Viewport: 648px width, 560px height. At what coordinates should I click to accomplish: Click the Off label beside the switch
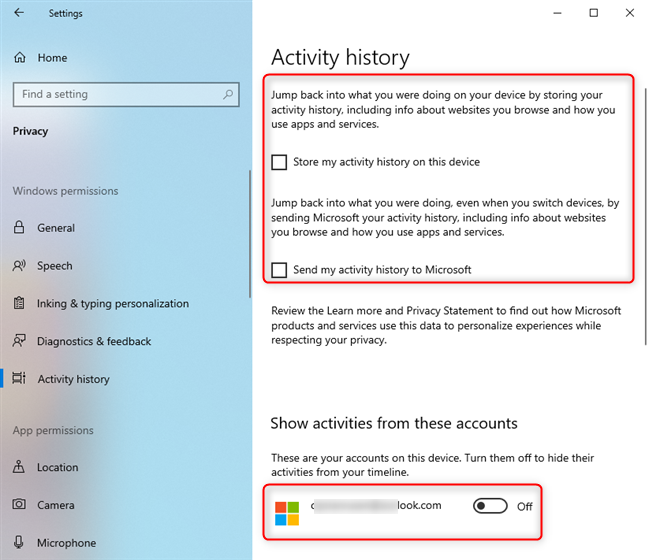[x=525, y=506]
